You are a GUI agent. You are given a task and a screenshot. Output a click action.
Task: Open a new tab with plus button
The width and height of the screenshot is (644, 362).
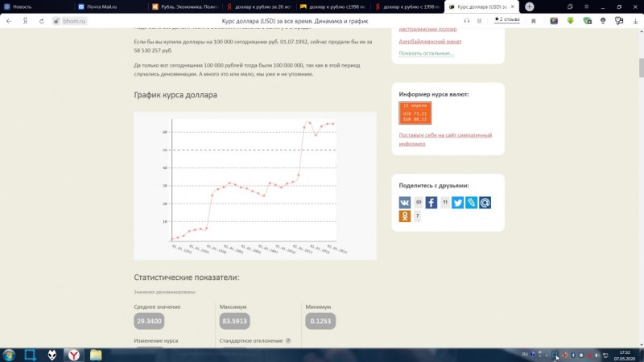[x=530, y=7]
